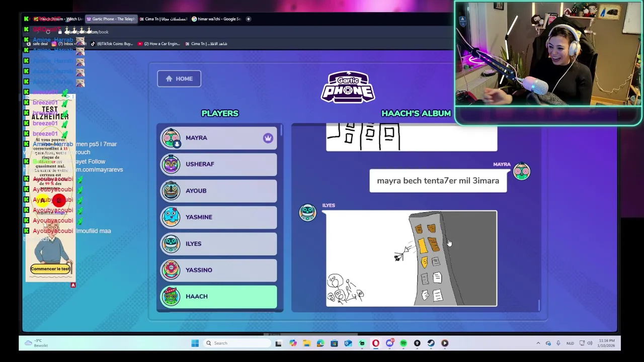
Task: Open Opera browser from the taskbar
Action: pyautogui.click(x=375, y=343)
